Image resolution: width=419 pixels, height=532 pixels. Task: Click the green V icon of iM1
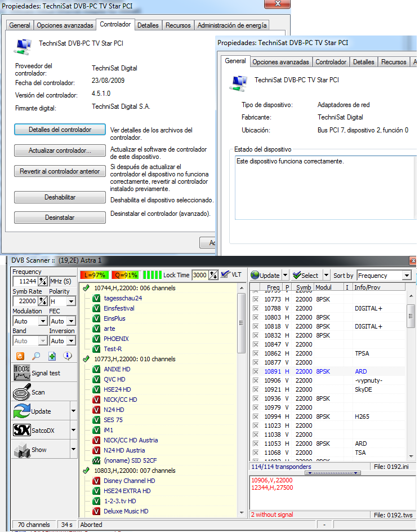(97, 430)
